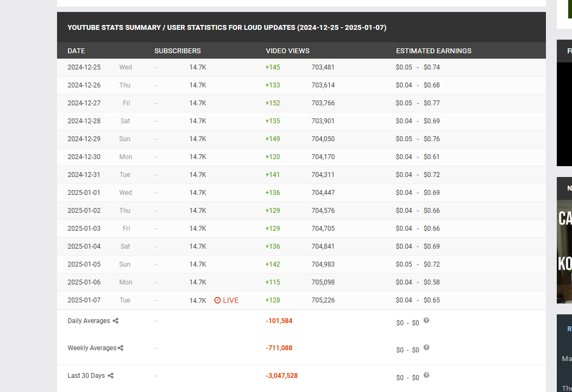Select the date 2024-12-27
The height and width of the screenshot is (392, 572).
click(84, 103)
